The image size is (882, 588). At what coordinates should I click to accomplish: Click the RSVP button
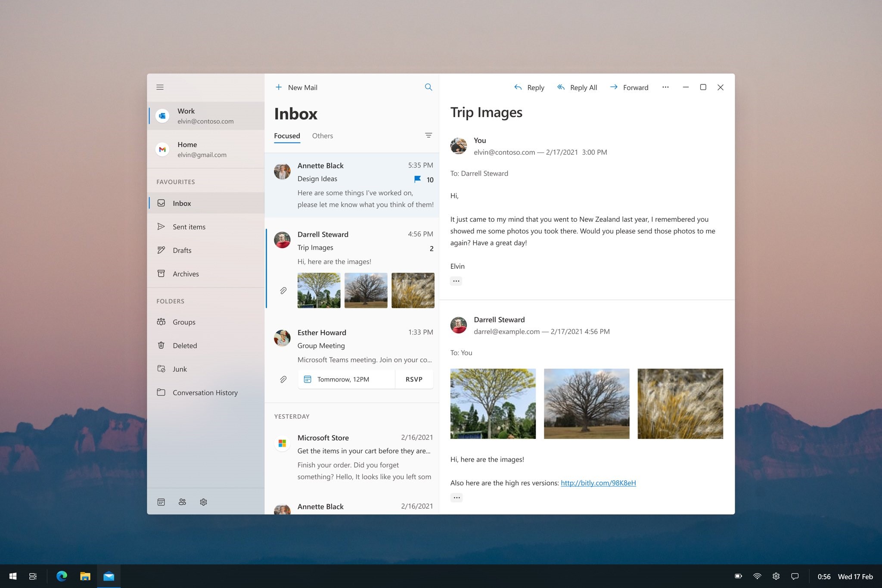coord(414,380)
